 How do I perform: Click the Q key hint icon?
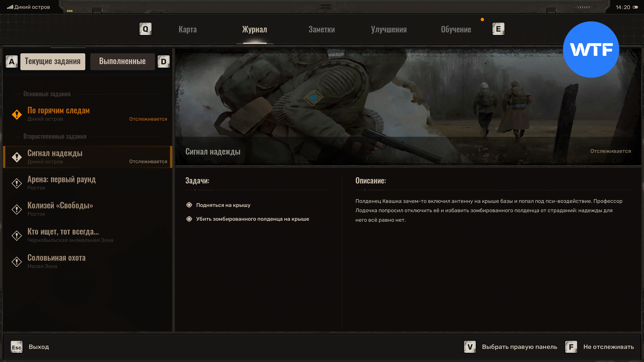click(x=145, y=29)
